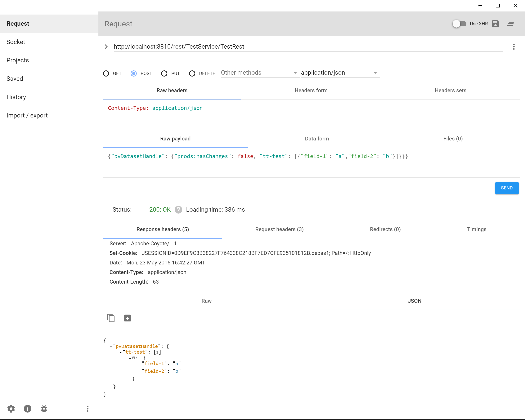The image size is (525, 420).
Task: Switch to the Headers form tab
Action: (311, 91)
